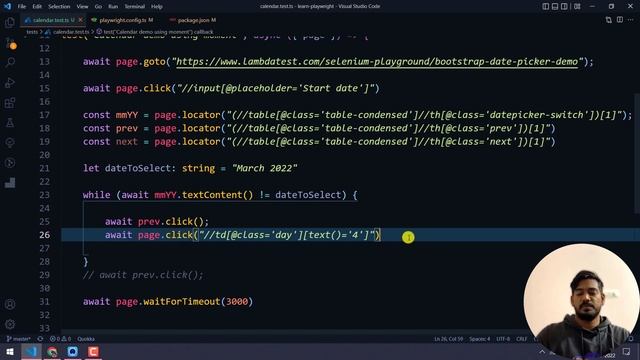
Task: Click the VS Code taskbar icon
Action: click(31, 351)
